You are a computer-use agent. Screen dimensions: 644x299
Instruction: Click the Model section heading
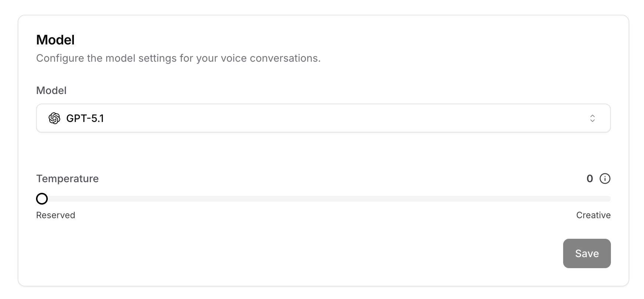55,40
